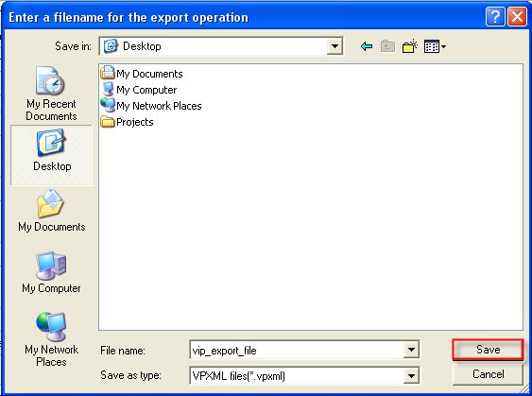The image size is (532, 396).
Task: Select the Desktop shortcut in places bar
Action: 52,155
